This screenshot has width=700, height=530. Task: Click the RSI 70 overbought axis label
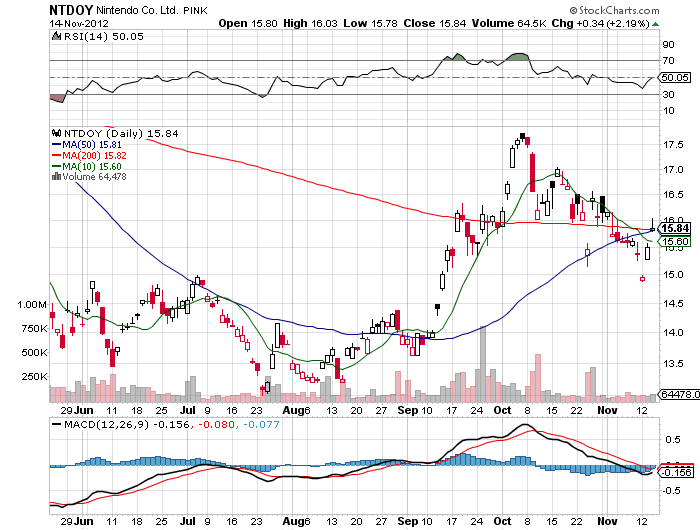pyautogui.click(x=669, y=60)
